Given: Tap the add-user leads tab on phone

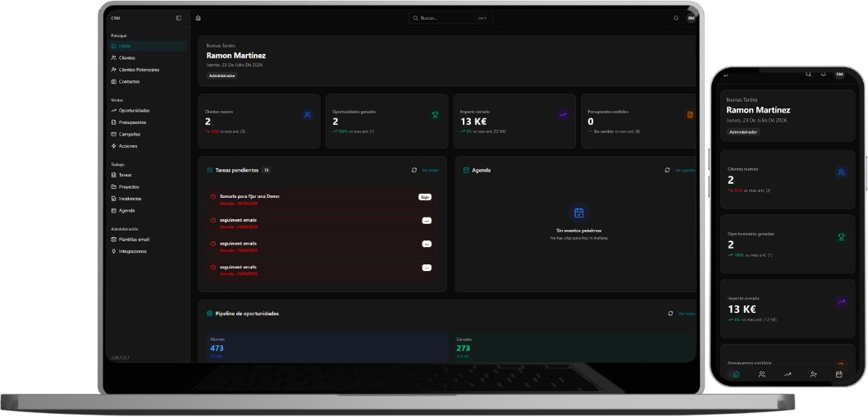Looking at the screenshot, I should [x=813, y=374].
